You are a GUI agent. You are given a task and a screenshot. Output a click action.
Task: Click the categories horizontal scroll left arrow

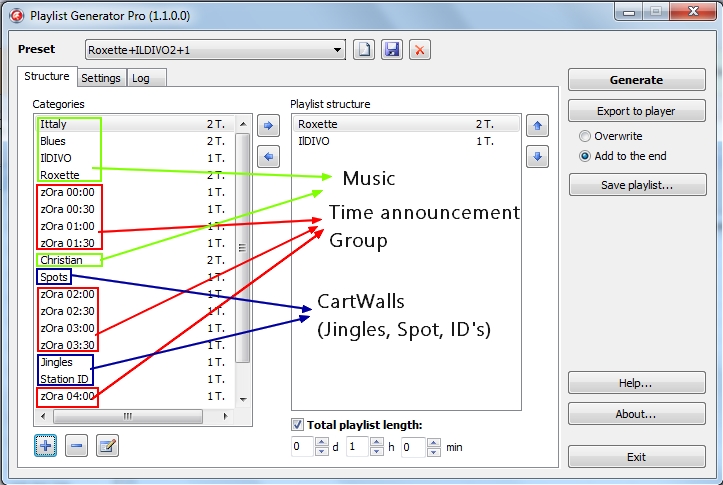tap(43, 416)
